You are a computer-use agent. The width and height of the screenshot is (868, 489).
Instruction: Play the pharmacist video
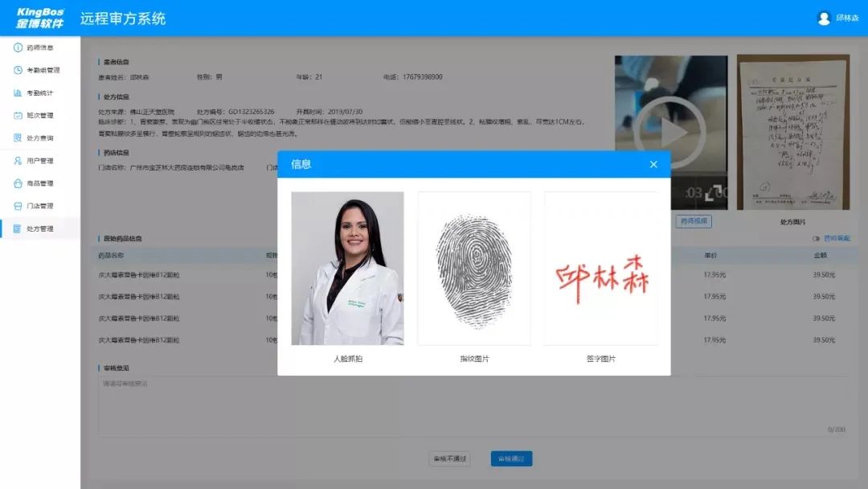670,132
